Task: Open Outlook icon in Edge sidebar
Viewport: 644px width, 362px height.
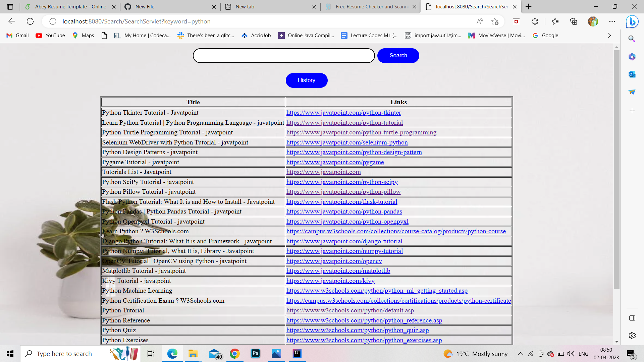Action: click(x=632, y=74)
